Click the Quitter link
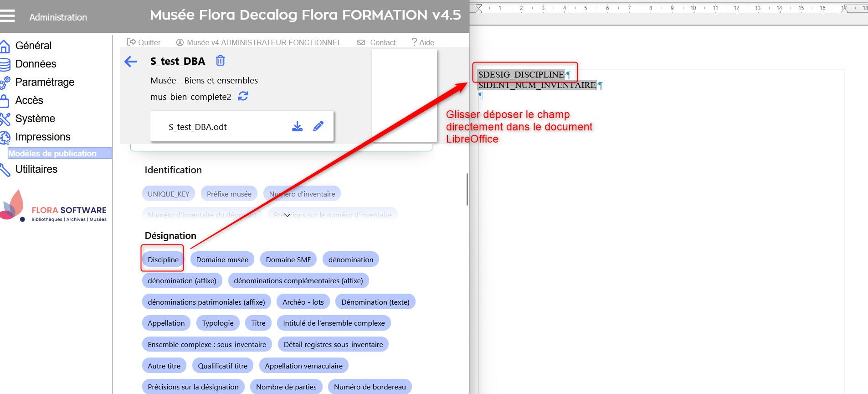 (144, 42)
